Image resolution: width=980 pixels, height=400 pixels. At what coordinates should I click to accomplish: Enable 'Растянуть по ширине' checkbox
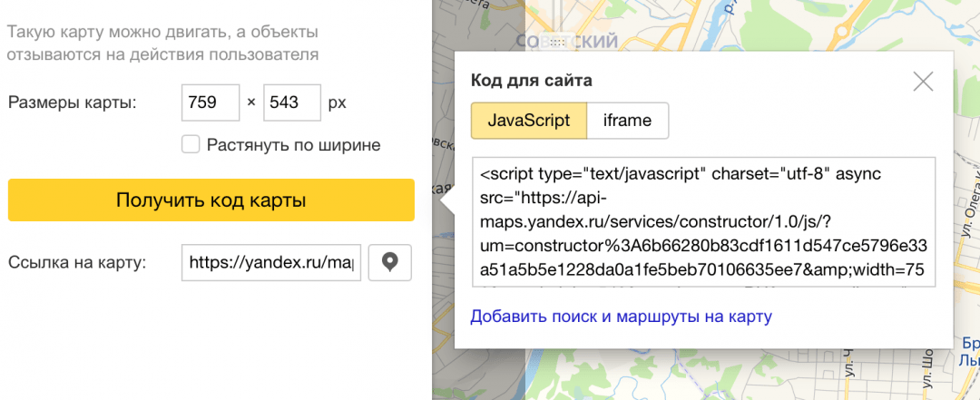[190, 145]
